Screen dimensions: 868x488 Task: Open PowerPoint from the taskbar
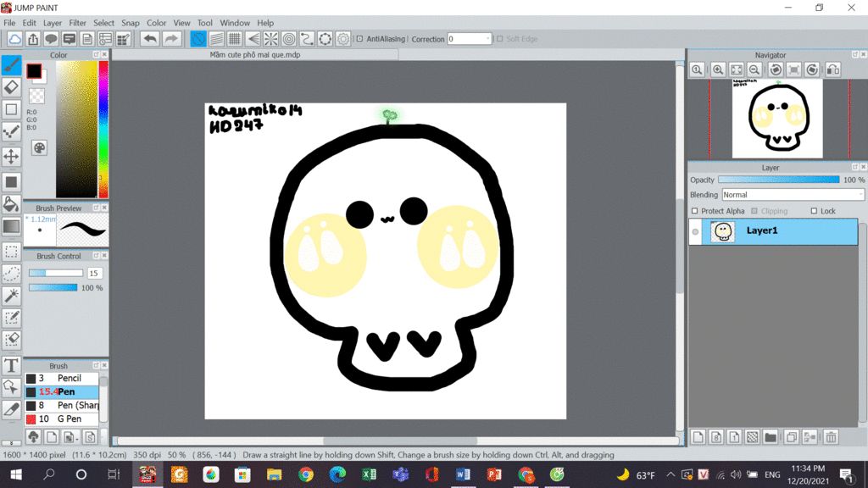[x=494, y=474]
